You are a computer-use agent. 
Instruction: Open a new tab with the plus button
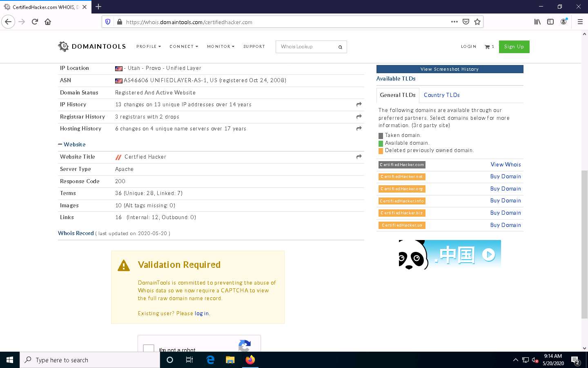[x=98, y=7]
